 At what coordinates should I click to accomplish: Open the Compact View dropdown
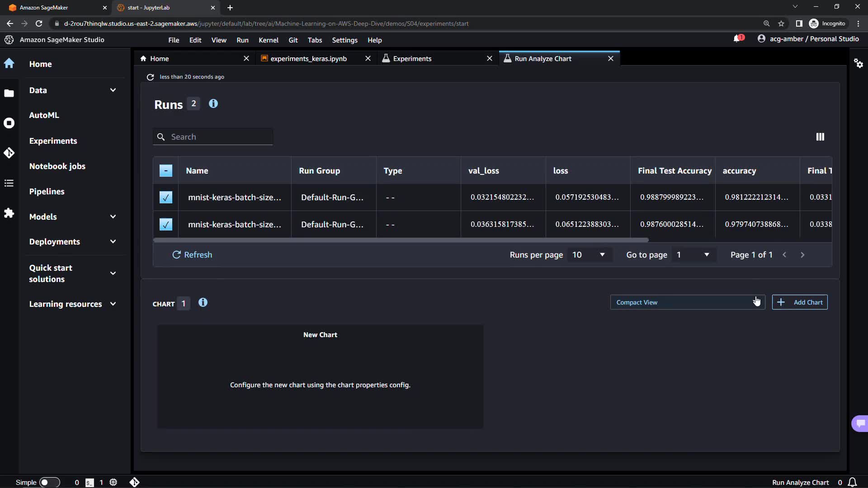tap(687, 302)
